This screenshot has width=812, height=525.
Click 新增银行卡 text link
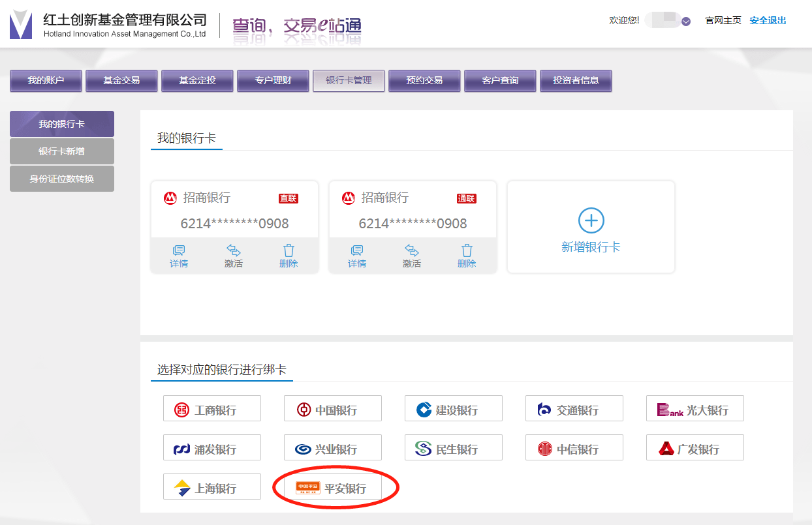pyautogui.click(x=591, y=247)
